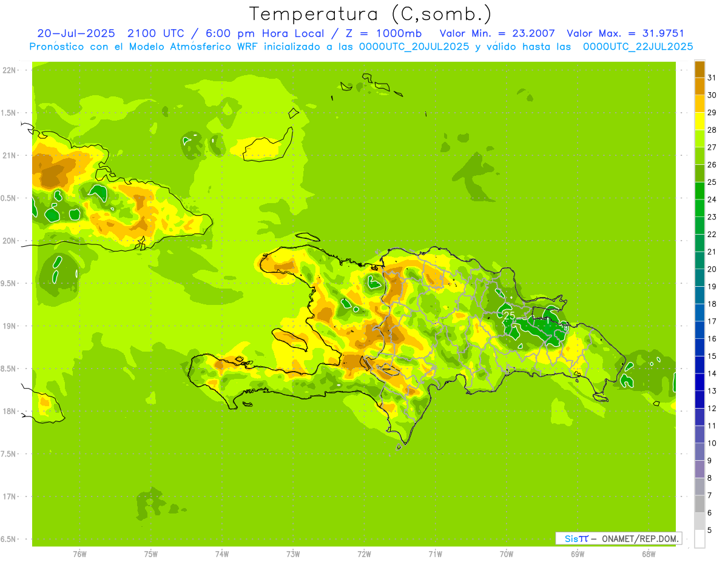Screen dimensions: 728x562
Task: Pick the blue legend swatch between 14 and 15
Action: [699, 365]
